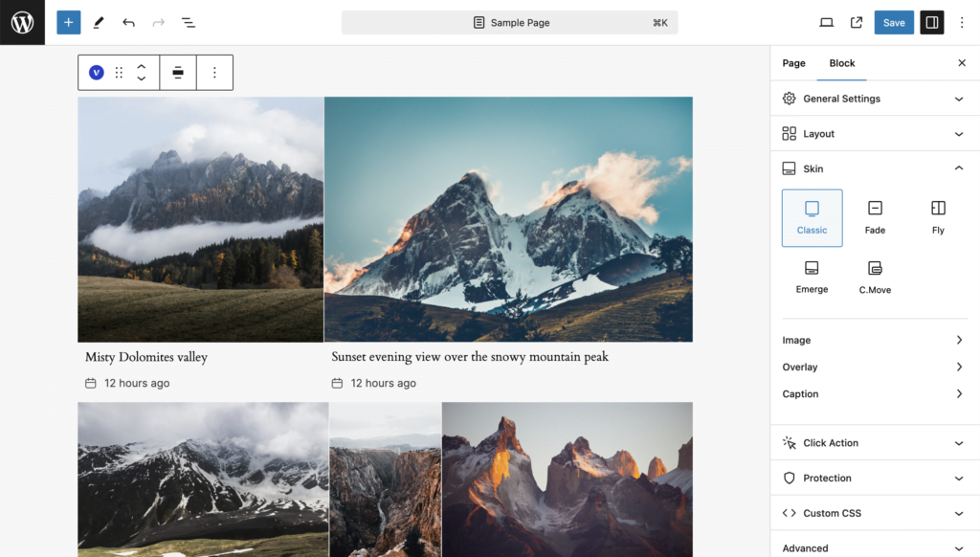Open the Overlay settings row
The image size is (980, 557).
873,367
